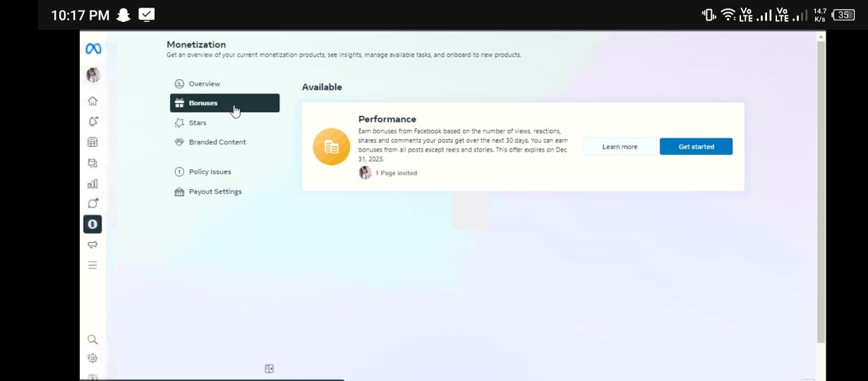The width and height of the screenshot is (868, 381).
Task: Click the Meta logo icon
Action: [93, 49]
